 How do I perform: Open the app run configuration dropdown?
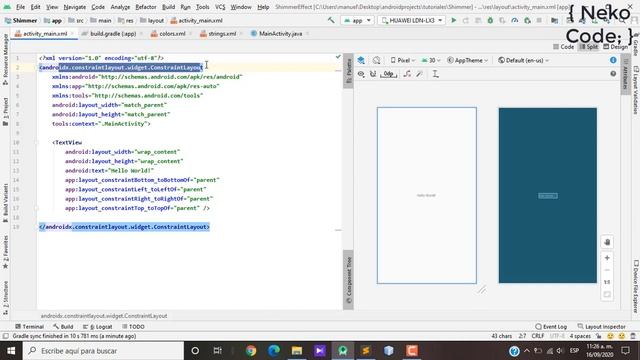tap(357, 20)
